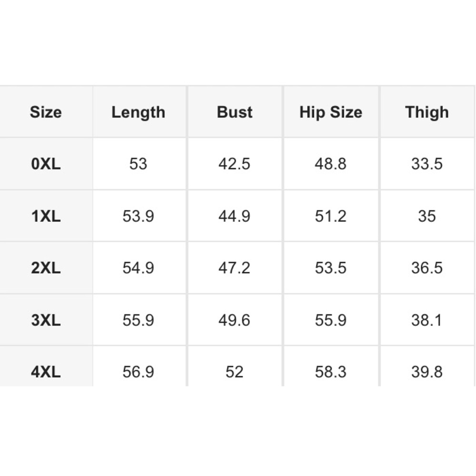476x476 pixels.
Task: Select the 4XL size row label
Action: tap(46, 372)
